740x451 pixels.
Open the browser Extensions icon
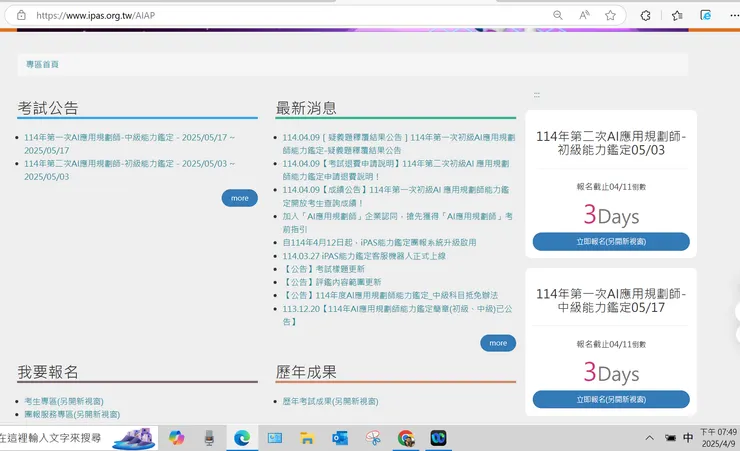tap(645, 16)
